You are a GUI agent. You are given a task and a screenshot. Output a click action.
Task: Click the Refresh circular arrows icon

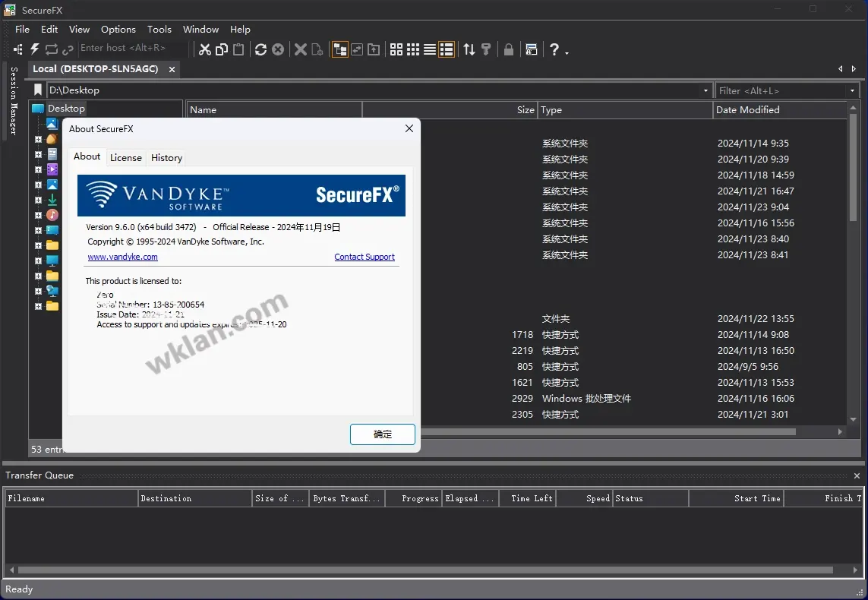pos(260,49)
